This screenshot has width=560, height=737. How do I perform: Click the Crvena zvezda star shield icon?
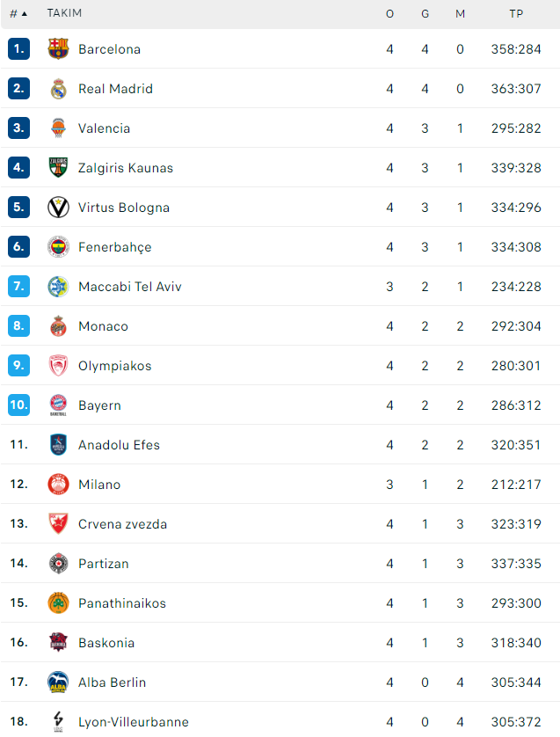pyautogui.click(x=58, y=523)
